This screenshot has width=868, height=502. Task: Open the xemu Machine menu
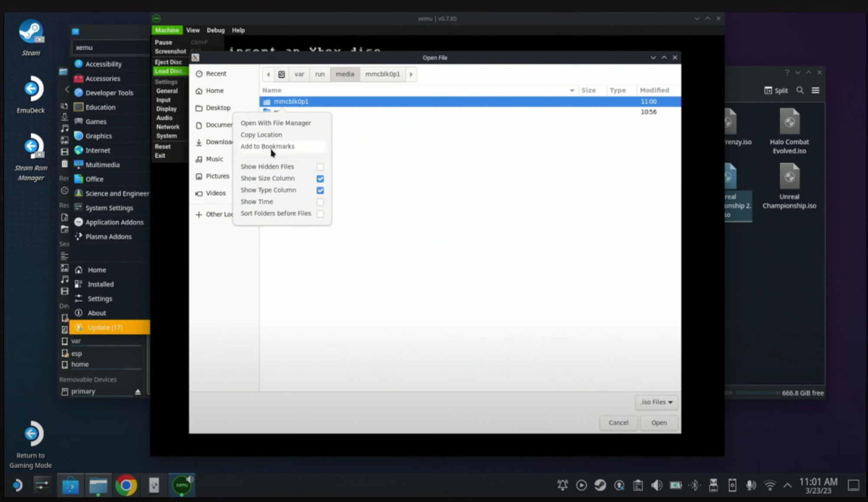[167, 30]
